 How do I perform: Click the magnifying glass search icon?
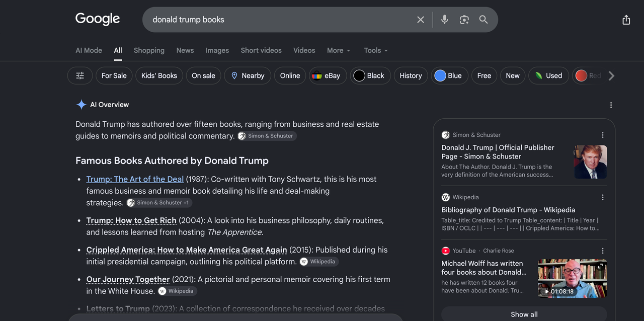pos(484,20)
